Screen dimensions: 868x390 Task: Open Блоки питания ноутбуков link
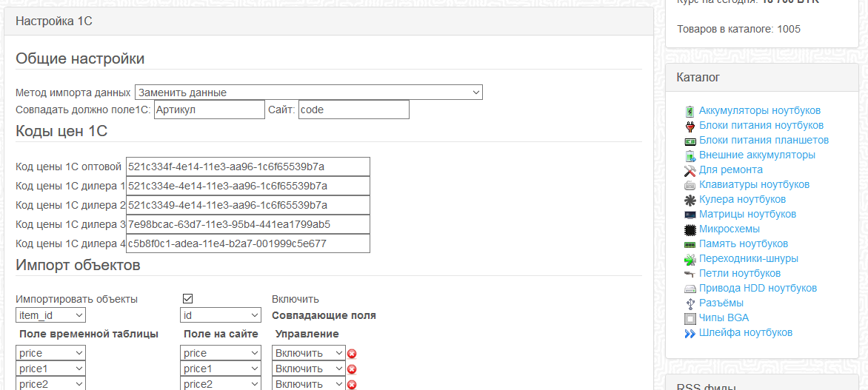[x=761, y=126]
